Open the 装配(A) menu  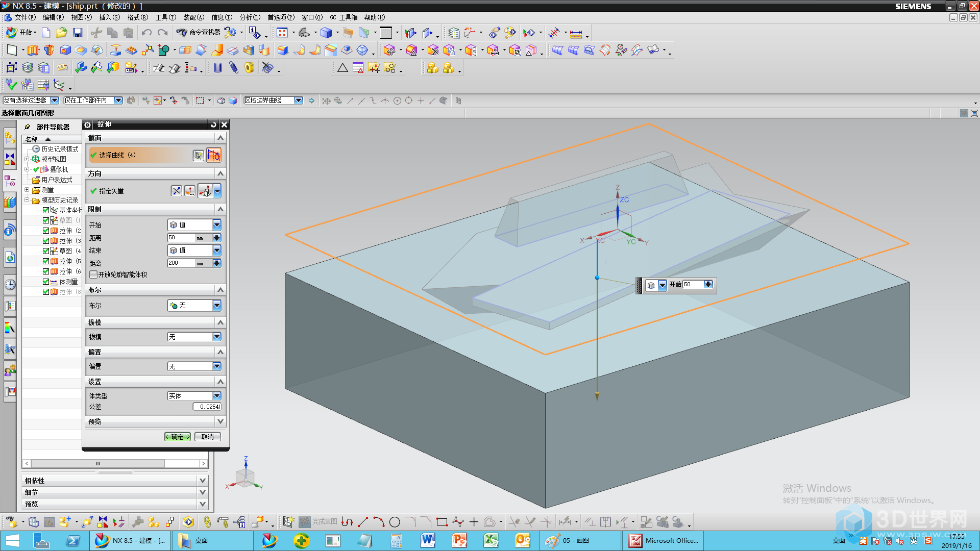pos(193,17)
